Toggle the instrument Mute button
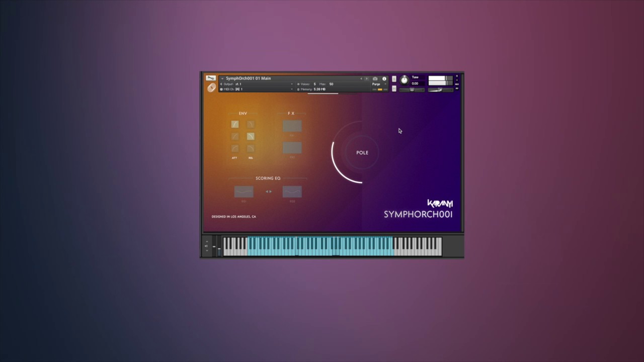Viewport: 644px width, 362px height. click(x=394, y=88)
